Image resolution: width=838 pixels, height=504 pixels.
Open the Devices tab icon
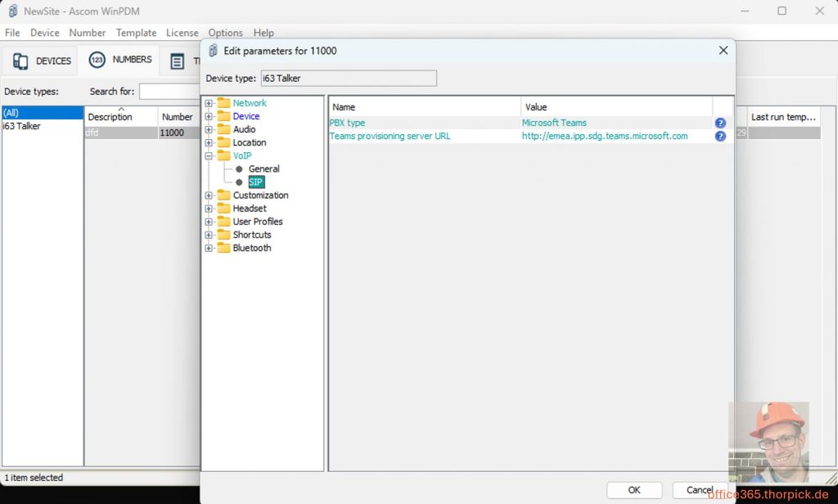click(20, 61)
